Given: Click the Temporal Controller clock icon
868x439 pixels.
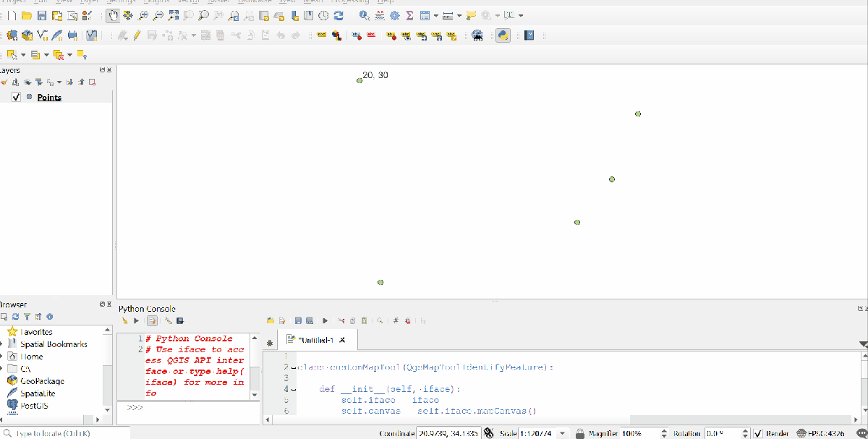Looking at the screenshot, I should tap(324, 15).
